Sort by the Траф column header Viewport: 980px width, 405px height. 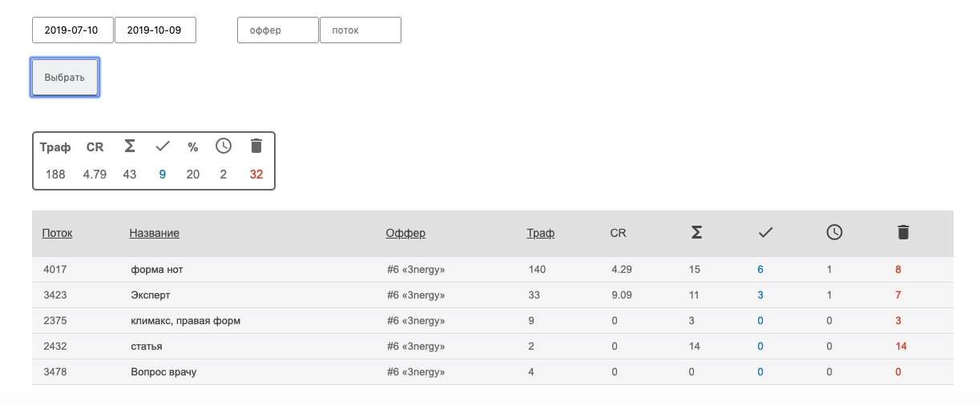(x=540, y=234)
